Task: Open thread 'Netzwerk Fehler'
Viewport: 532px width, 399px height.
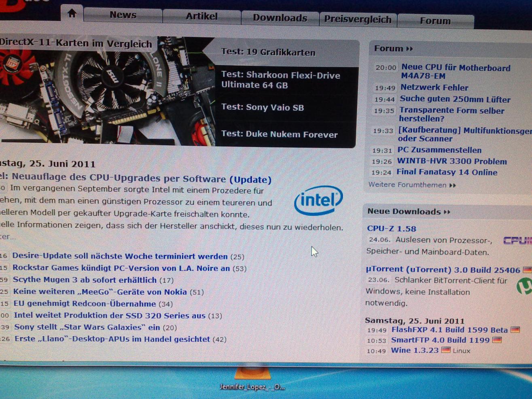Action: 434,87
